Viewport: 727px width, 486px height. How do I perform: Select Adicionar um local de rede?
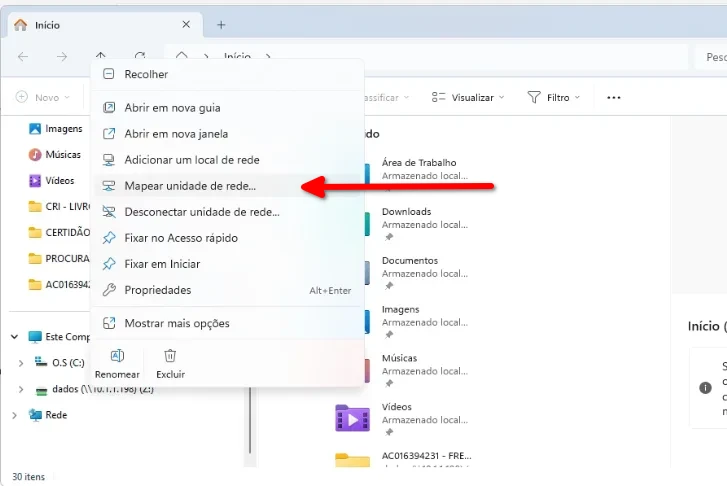(x=227, y=160)
